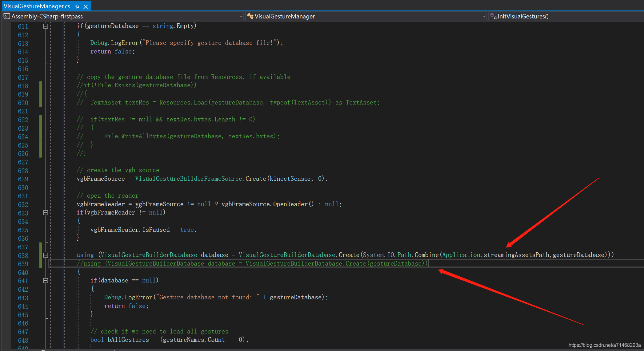Click the green change bar beside line 638
644x351 pixels.
point(40,255)
